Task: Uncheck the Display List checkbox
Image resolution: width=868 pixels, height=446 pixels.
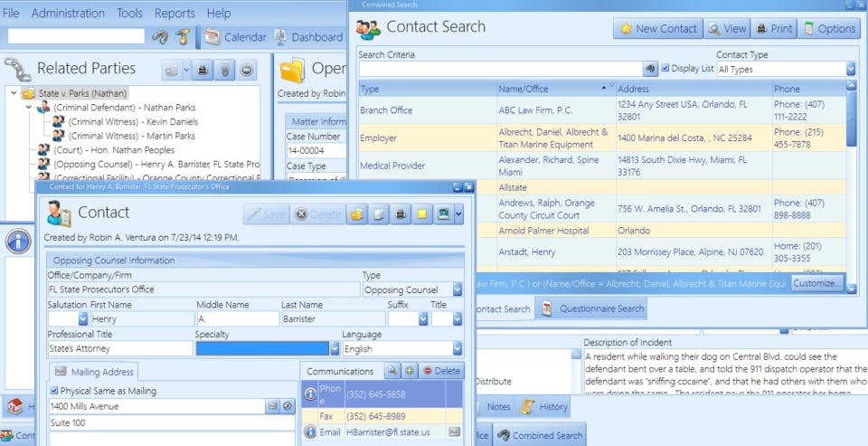Action: 665,68
